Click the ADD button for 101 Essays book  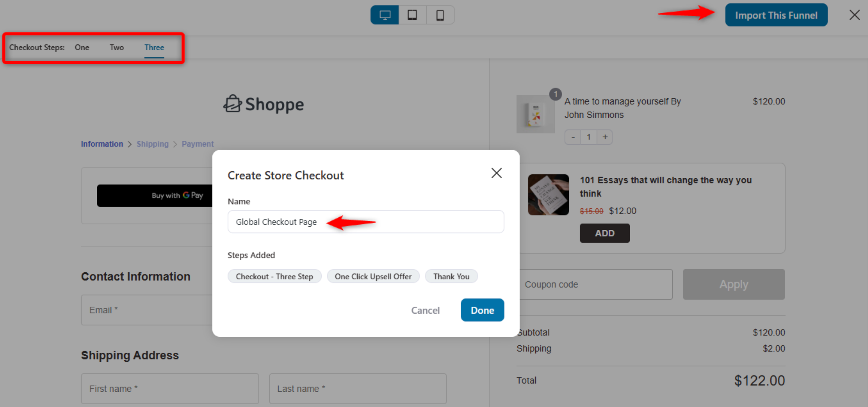604,233
